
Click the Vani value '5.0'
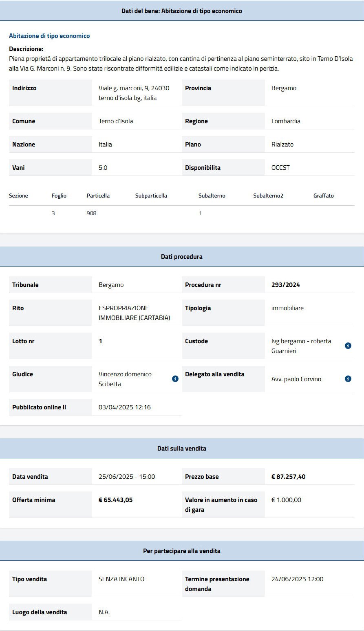[103, 168]
